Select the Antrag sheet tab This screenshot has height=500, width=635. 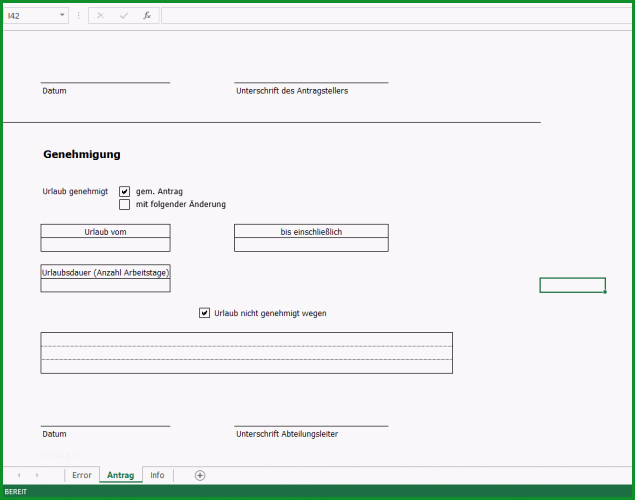(121, 475)
